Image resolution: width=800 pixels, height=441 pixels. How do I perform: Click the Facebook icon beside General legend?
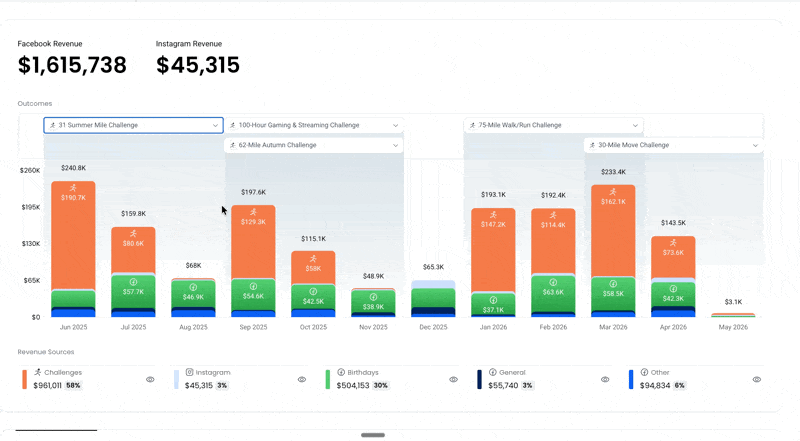tap(492, 372)
